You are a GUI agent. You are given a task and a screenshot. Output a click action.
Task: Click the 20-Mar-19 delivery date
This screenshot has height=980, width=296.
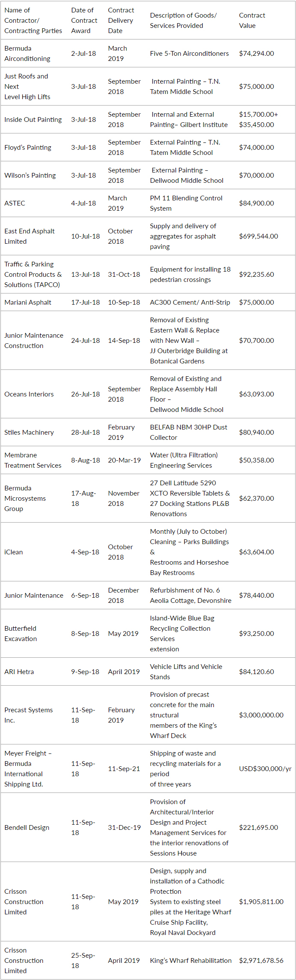point(124,460)
